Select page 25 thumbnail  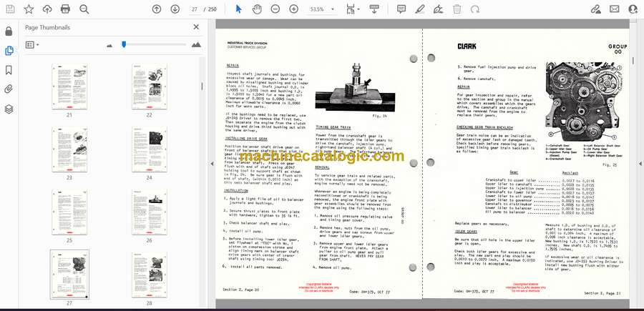69,212
